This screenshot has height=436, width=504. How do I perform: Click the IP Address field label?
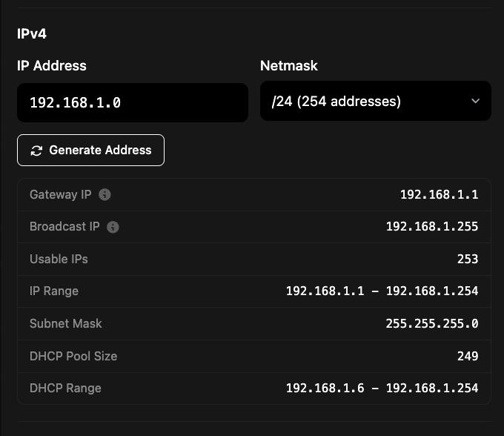click(x=52, y=66)
